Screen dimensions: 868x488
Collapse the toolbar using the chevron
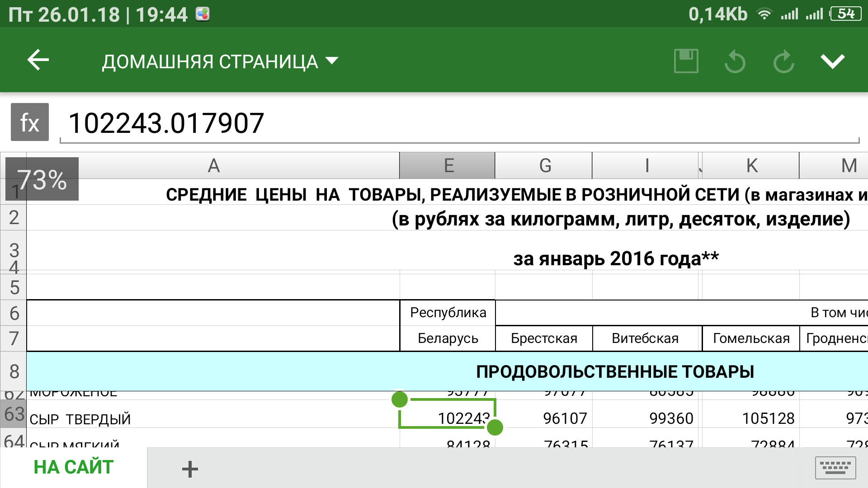coord(832,61)
